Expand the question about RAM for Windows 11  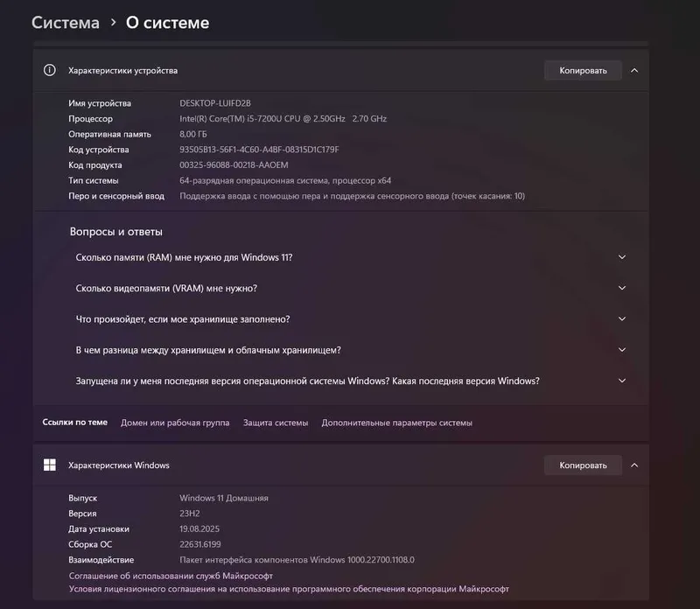tap(351, 257)
